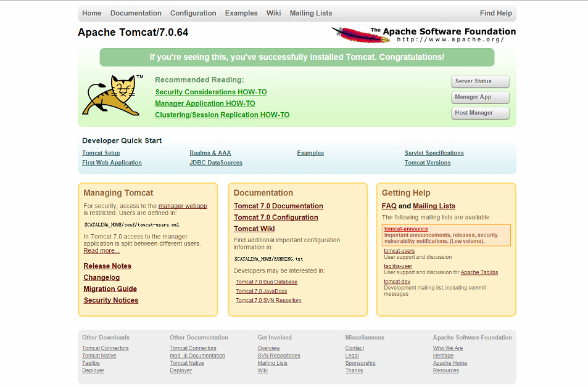Click the Tomcat cat logo
This screenshot has width=588, height=387.
click(x=114, y=95)
